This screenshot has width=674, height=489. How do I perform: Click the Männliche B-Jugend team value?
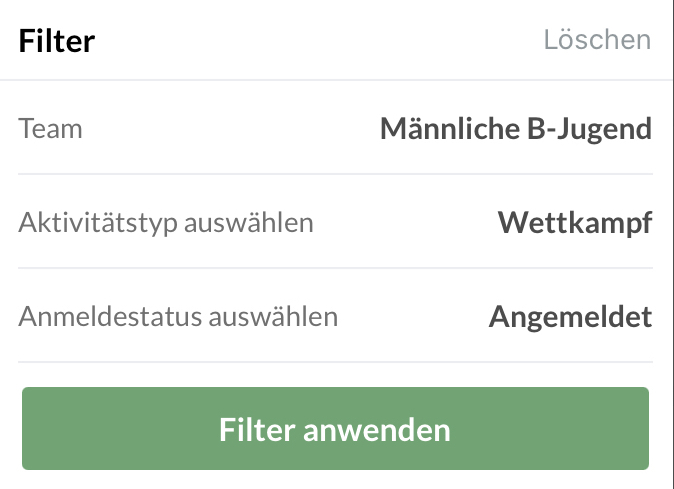[x=515, y=128]
